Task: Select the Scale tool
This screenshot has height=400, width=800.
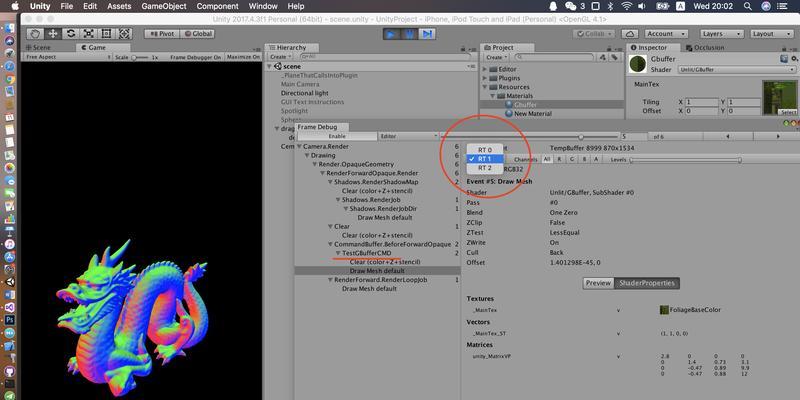Action: 89,34
